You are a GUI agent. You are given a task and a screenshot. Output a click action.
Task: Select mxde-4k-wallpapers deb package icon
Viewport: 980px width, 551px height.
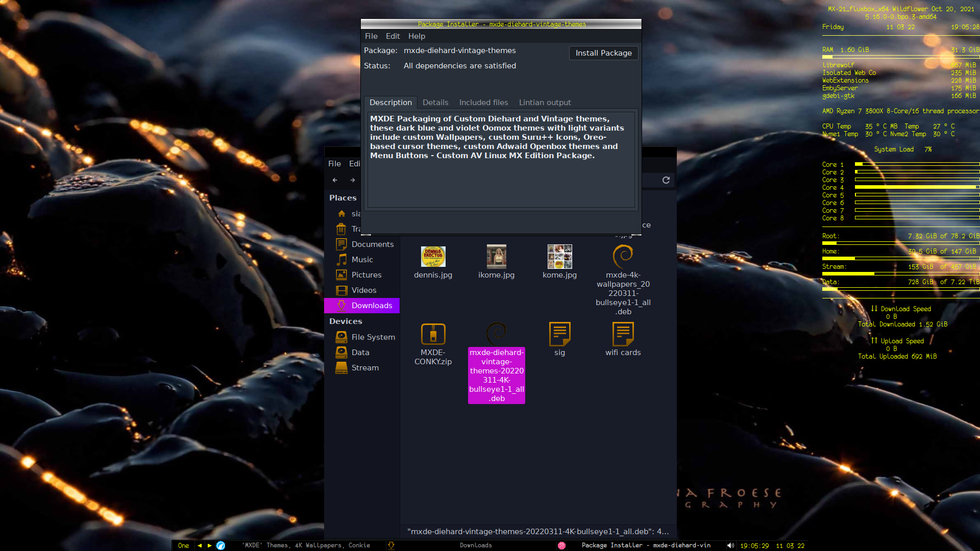coord(623,257)
